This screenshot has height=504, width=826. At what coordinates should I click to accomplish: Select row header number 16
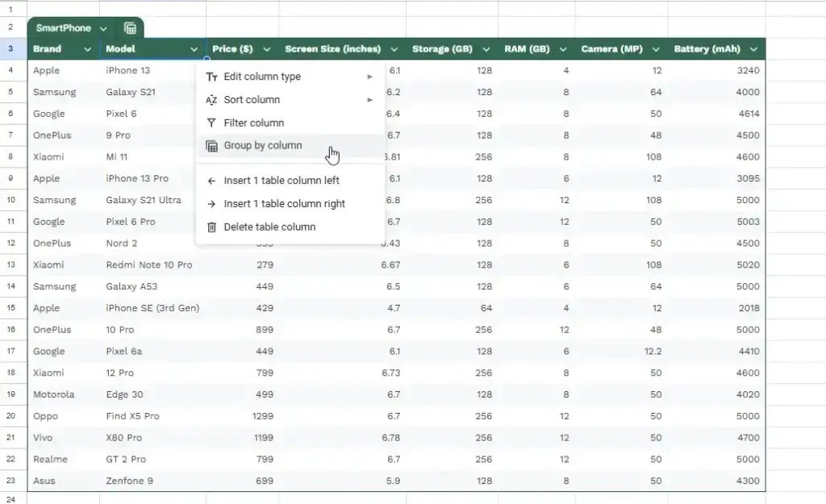[10, 330]
